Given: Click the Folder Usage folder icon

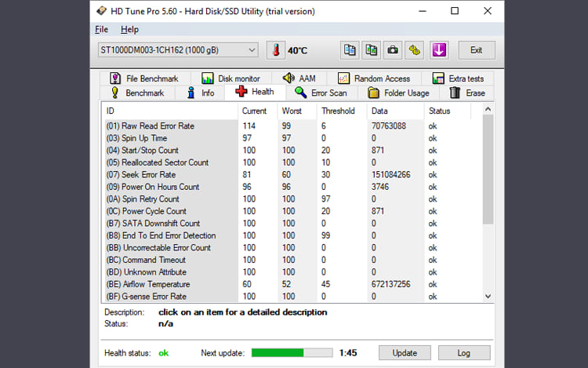Looking at the screenshot, I should pyautogui.click(x=373, y=93).
